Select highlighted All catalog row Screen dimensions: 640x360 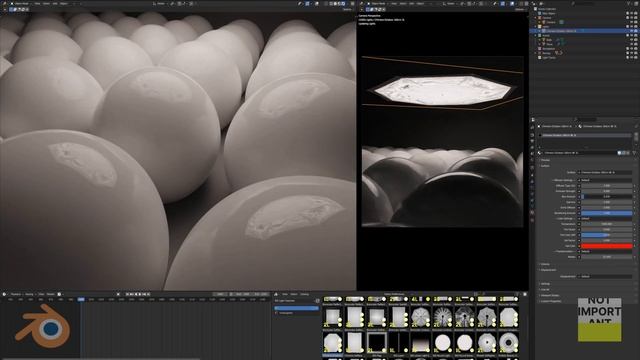click(x=297, y=308)
